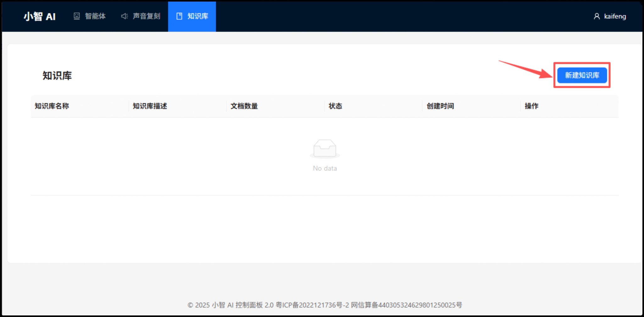Click the 声音复刻 speaker icon
Screen dimensions: 644x317
pos(124,16)
